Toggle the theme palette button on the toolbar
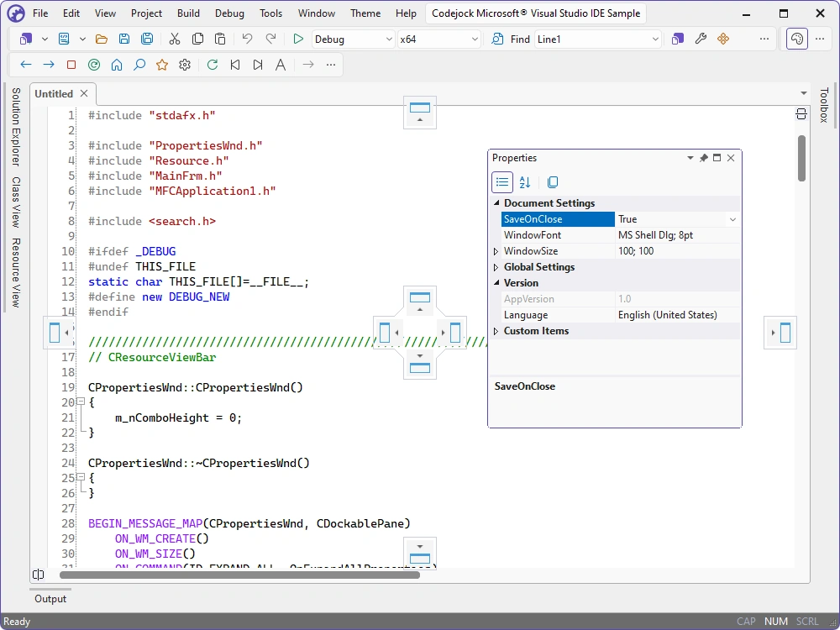 [797, 39]
